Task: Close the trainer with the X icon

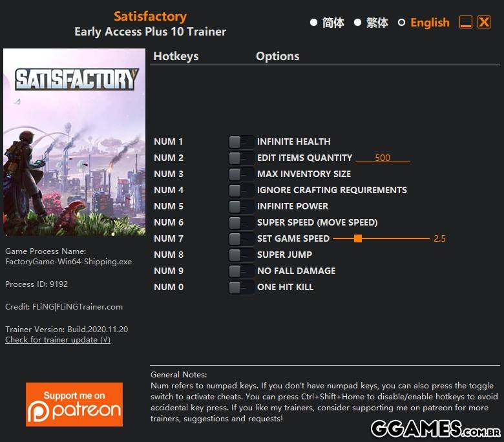Action: [x=484, y=22]
